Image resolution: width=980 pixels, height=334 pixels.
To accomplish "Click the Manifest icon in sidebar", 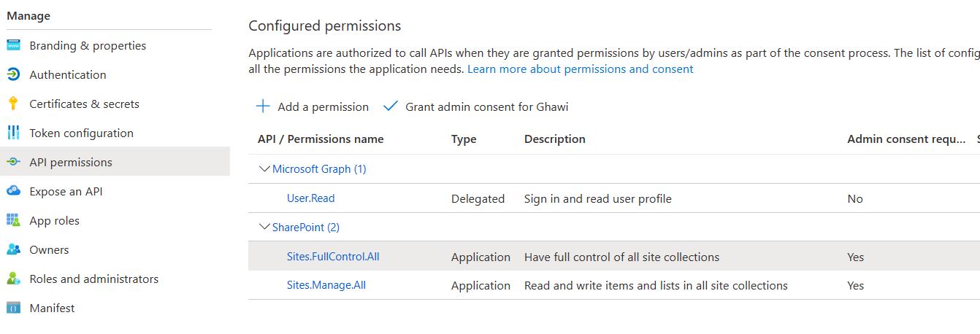I will (13, 308).
